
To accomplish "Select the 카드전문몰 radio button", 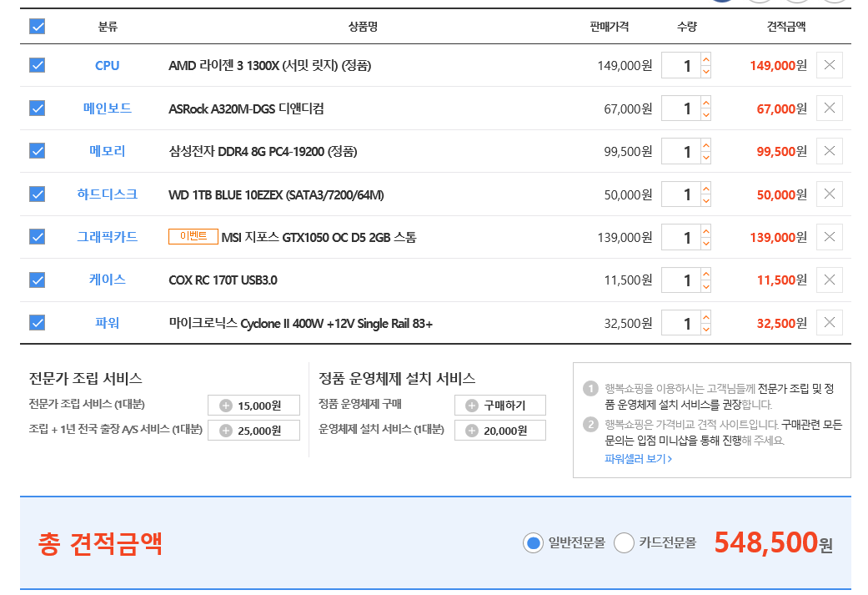I will (x=625, y=544).
